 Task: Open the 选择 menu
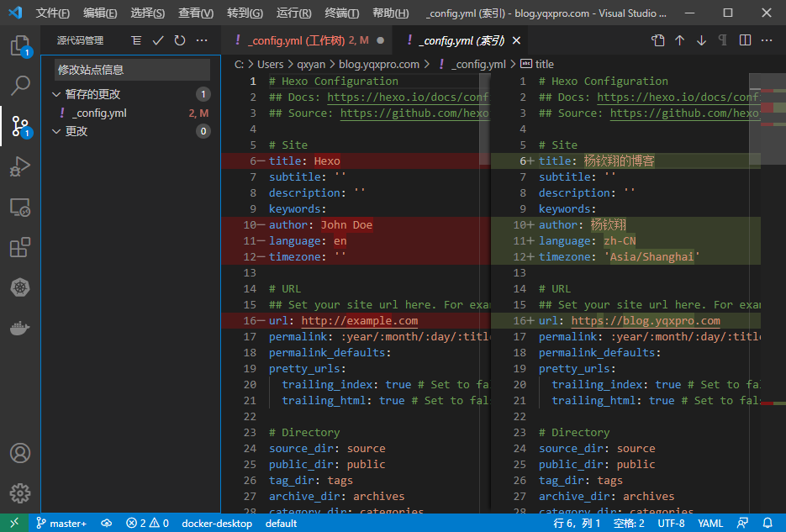coord(147,13)
